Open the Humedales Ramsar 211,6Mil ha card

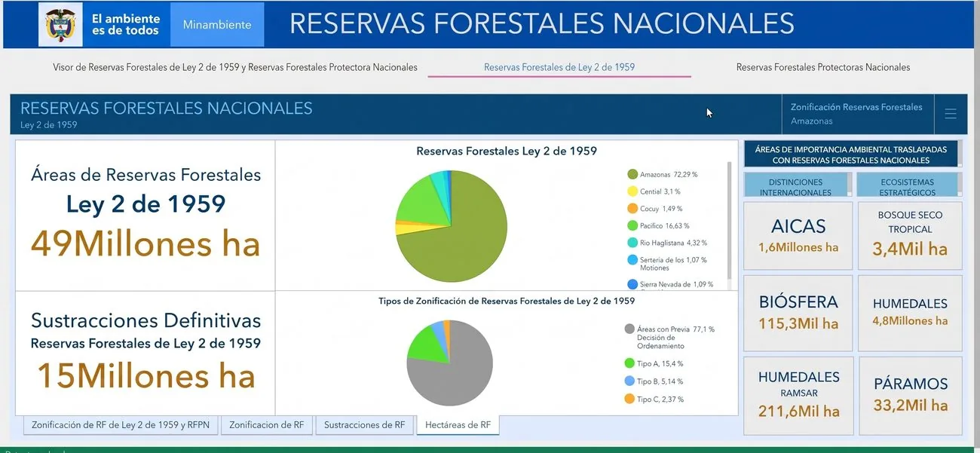[798, 396]
